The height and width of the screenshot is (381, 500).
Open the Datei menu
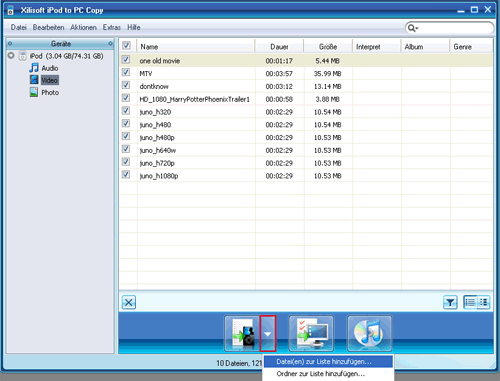tap(19, 27)
